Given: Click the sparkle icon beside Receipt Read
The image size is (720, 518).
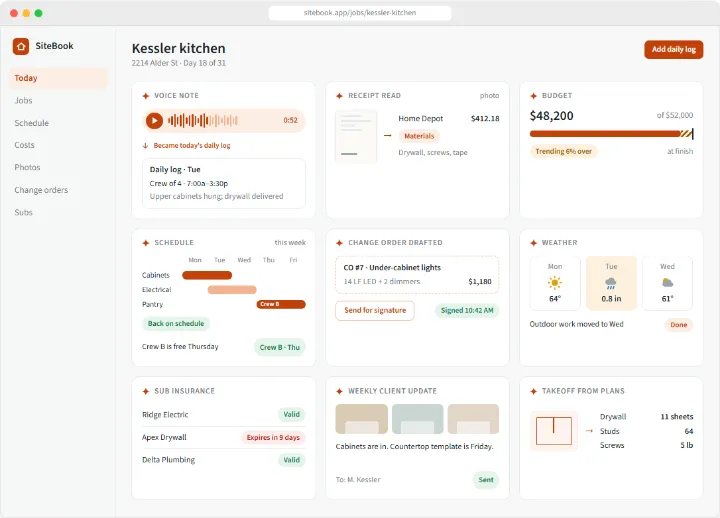Looking at the screenshot, I should (339, 96).
